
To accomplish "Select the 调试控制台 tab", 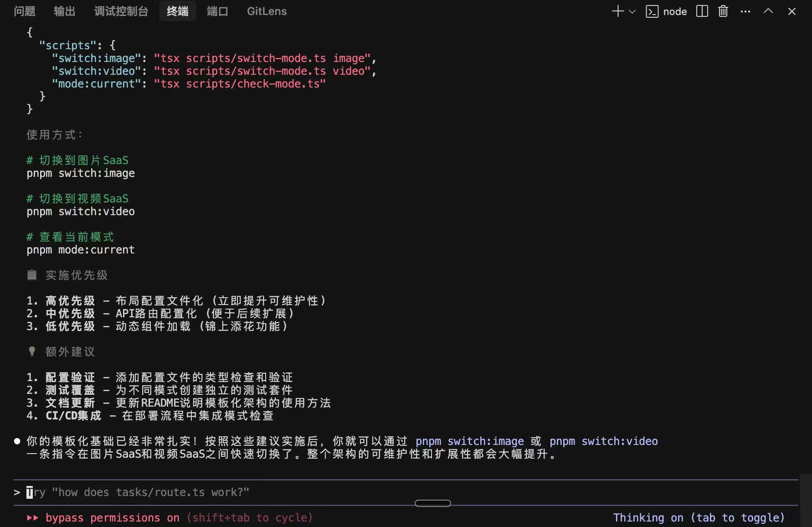I will (x=121, y=11).
